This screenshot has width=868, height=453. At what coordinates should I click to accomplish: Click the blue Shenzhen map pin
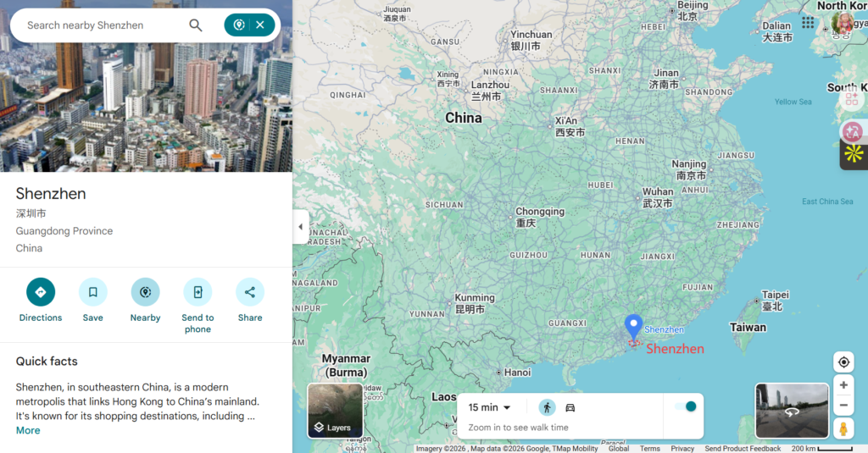(633, 326)
